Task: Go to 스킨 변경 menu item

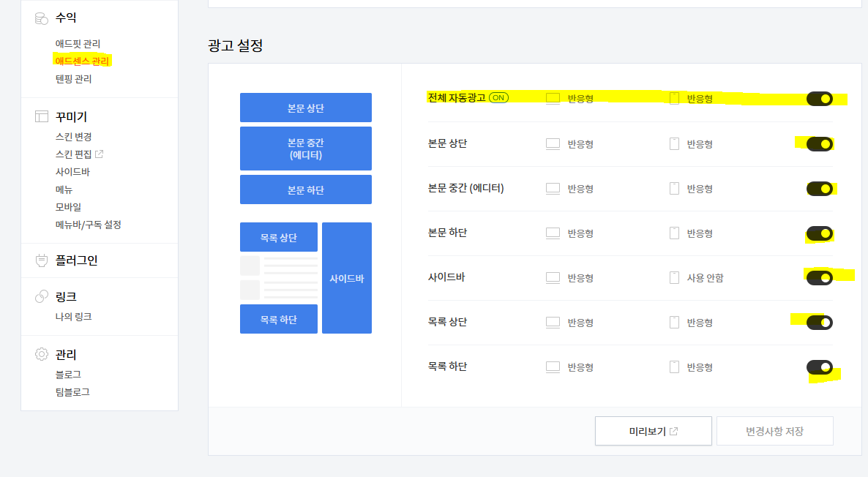Action: [73, 137]
